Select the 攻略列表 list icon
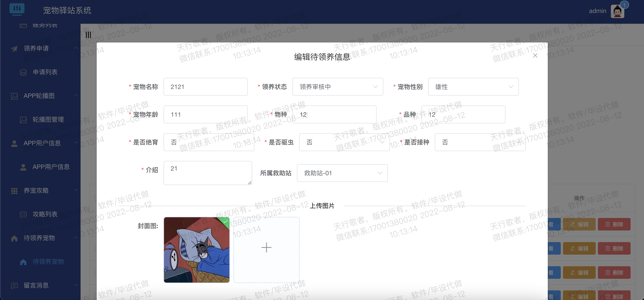644x300 pixels. (23, 214)
